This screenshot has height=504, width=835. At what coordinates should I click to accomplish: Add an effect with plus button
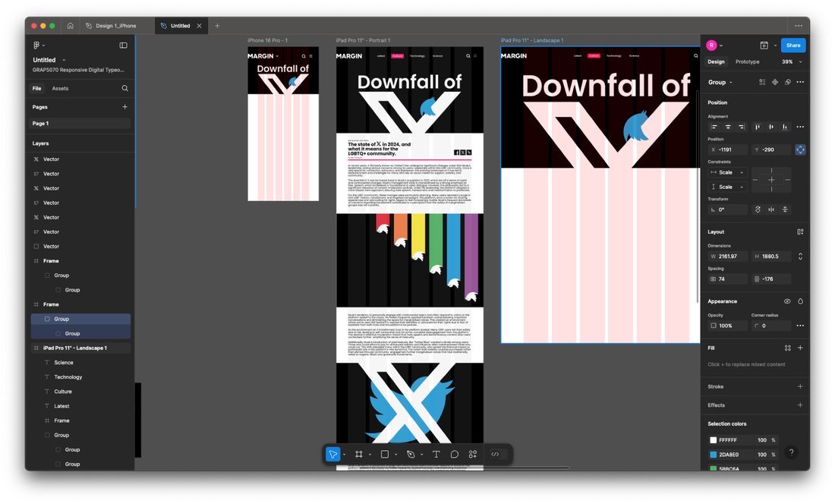800,405
